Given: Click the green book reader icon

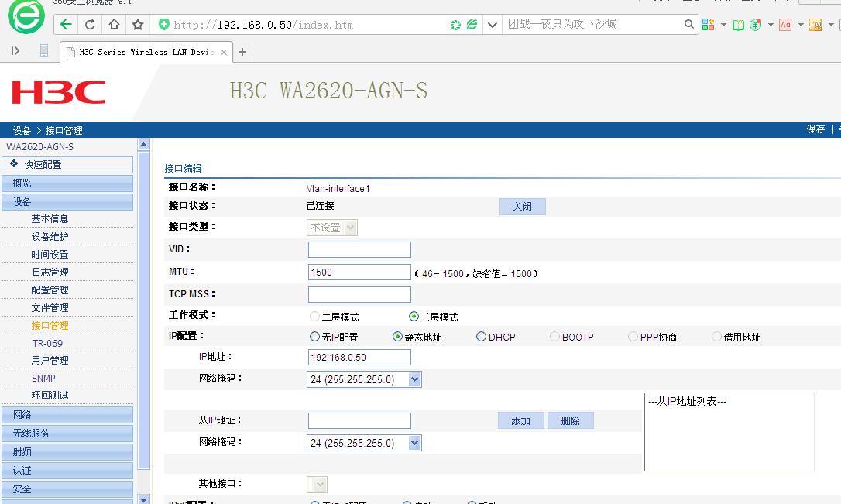Looking at the screenshot, I should click(739, 25).
